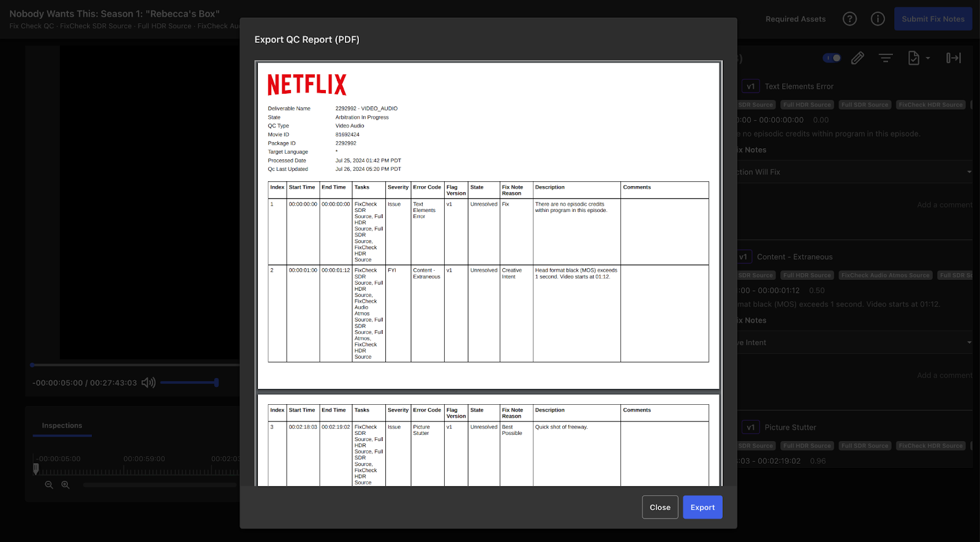Open the info circle icon
This screenshot has height=542, width=980.
[878, 19]
